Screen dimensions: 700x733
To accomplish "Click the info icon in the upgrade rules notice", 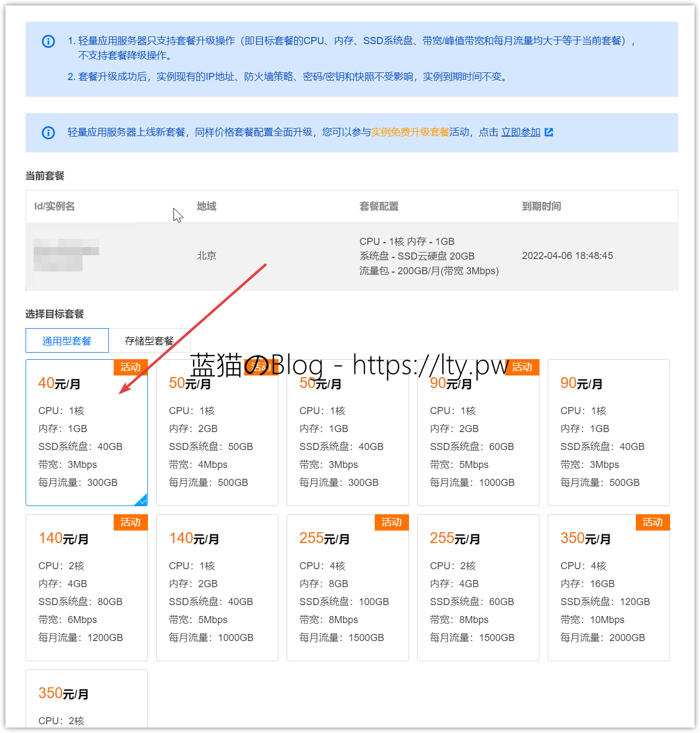I will click(x=48, y=41).
